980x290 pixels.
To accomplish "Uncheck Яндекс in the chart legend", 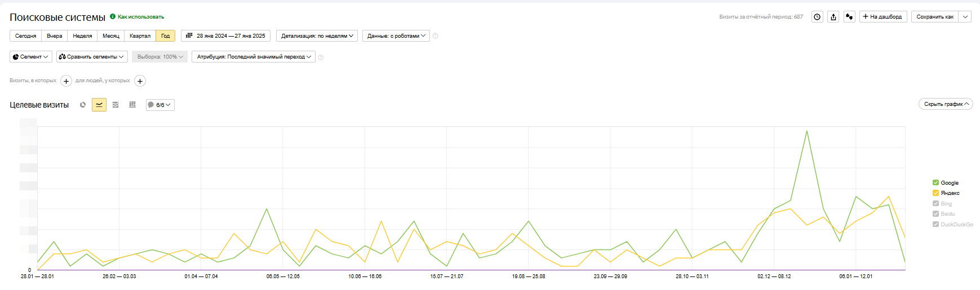I will 935,193.
